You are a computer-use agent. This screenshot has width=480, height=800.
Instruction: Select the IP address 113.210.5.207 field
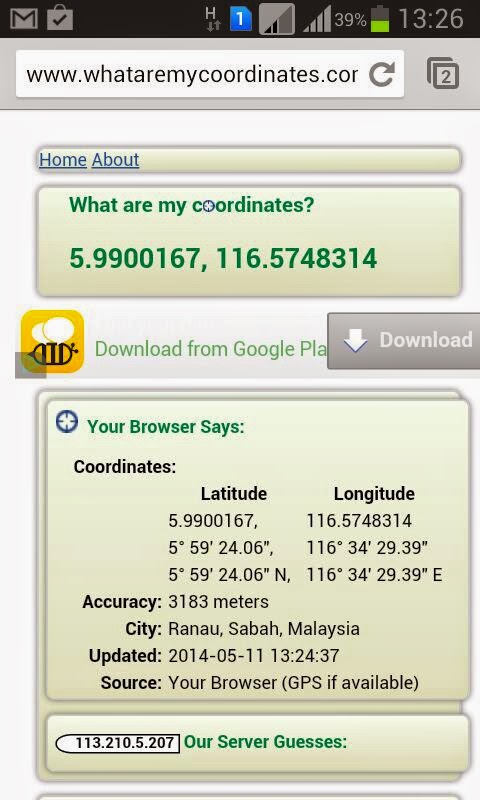(x=117, y=743)
